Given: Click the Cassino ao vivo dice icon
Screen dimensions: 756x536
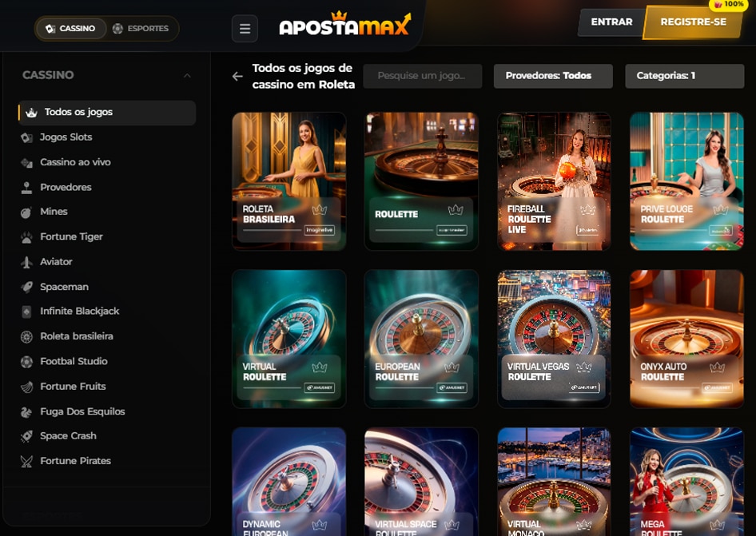Looking at the screenshot, I should point(26,163).
